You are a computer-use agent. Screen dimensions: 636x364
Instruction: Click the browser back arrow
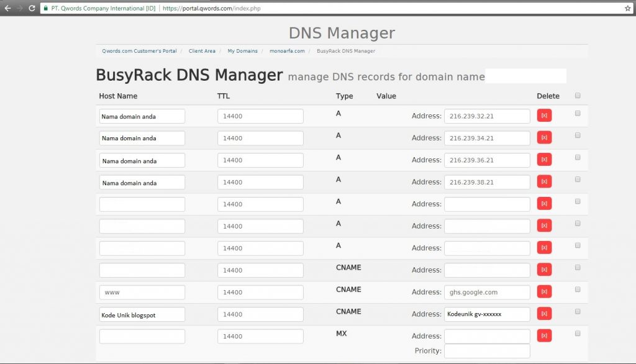[x=7, y=8]
